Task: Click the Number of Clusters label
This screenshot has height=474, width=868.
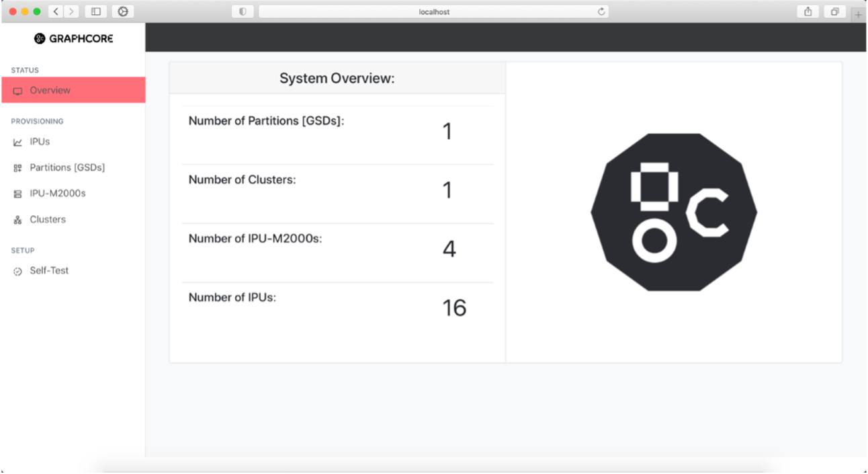Action: pyautogui.click(x=242, y=180)
